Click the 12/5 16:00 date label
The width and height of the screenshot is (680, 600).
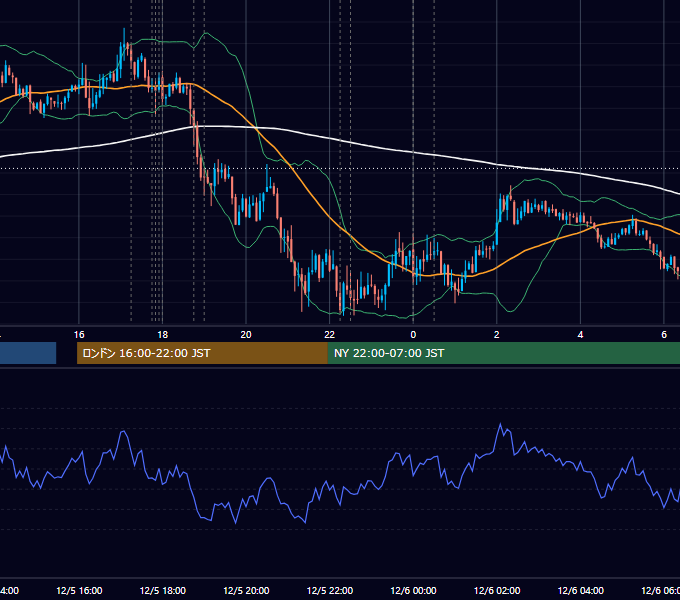(x=79, y=590)
